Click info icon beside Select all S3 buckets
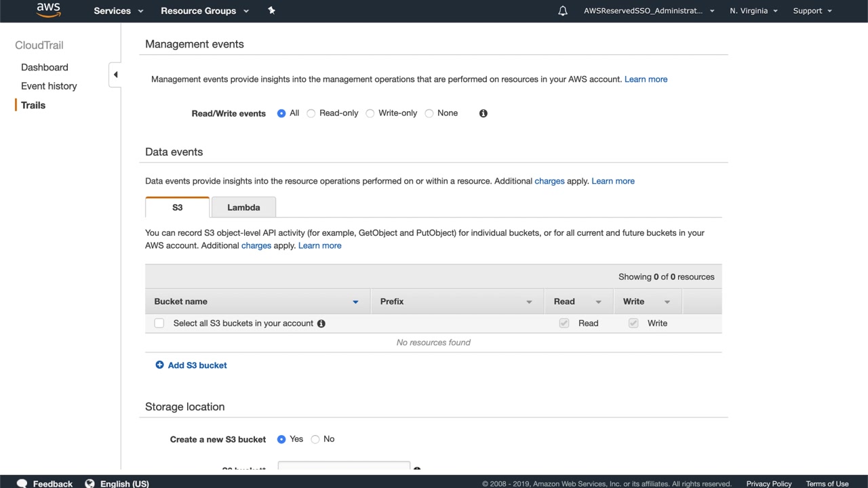This screenshot has height=488, width=868. [x=321, y=323]
